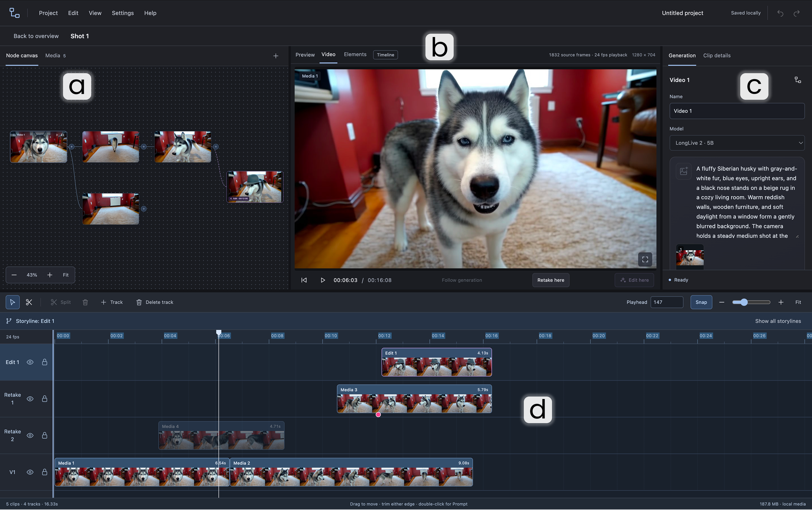Lock the V1 track

coord(44,472)
